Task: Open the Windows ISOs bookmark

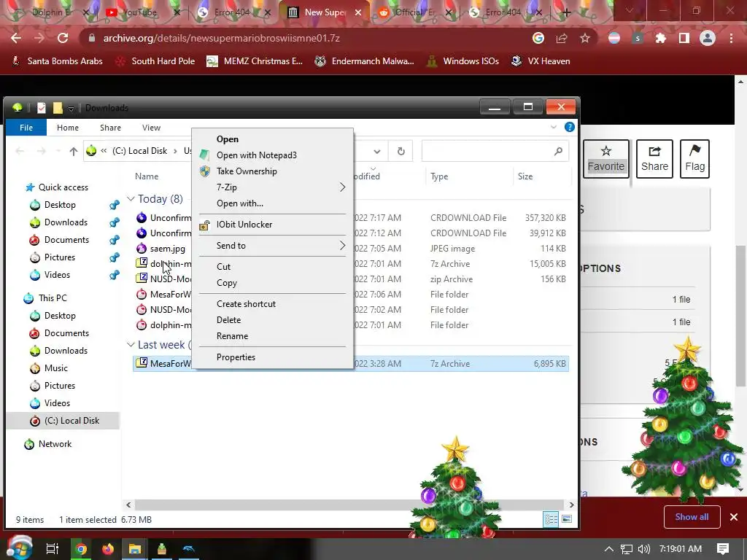Action: pos(463,61)
